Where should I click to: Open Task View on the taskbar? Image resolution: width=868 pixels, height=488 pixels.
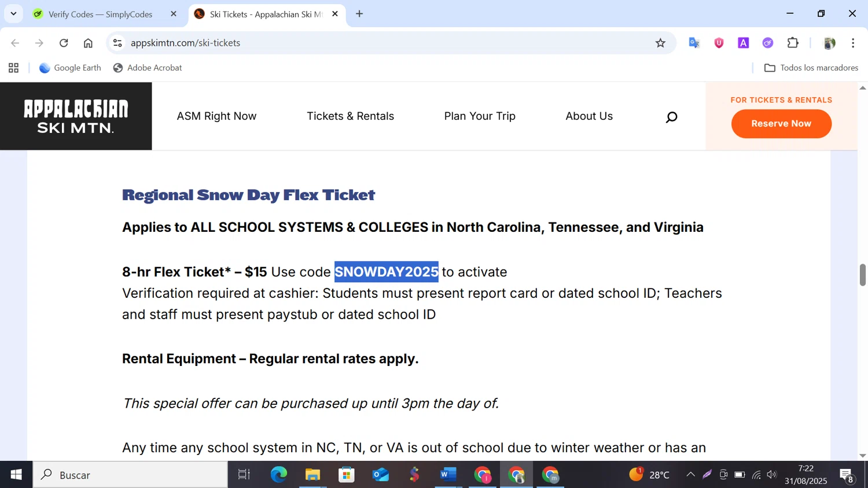click(x=244, y=475)
